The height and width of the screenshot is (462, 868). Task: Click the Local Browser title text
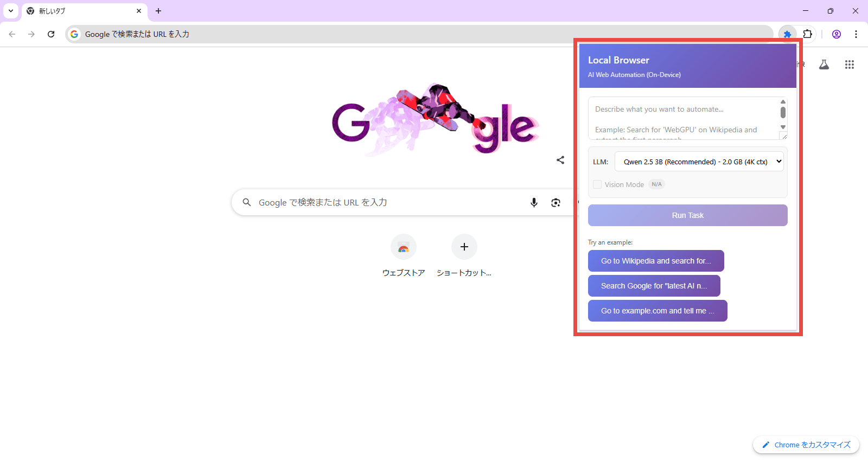618,60
